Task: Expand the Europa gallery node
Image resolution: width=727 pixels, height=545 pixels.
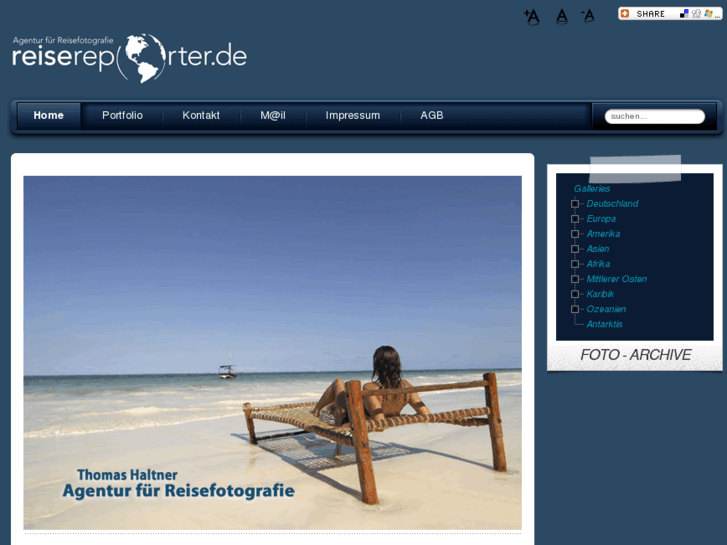Action: pyautogui.click(x=575, y=219)
